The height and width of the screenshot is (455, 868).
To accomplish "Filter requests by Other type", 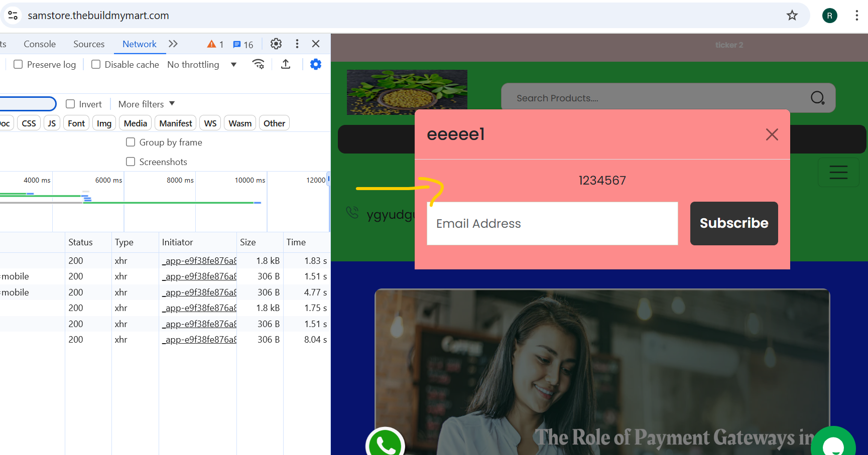I will 274,123.
